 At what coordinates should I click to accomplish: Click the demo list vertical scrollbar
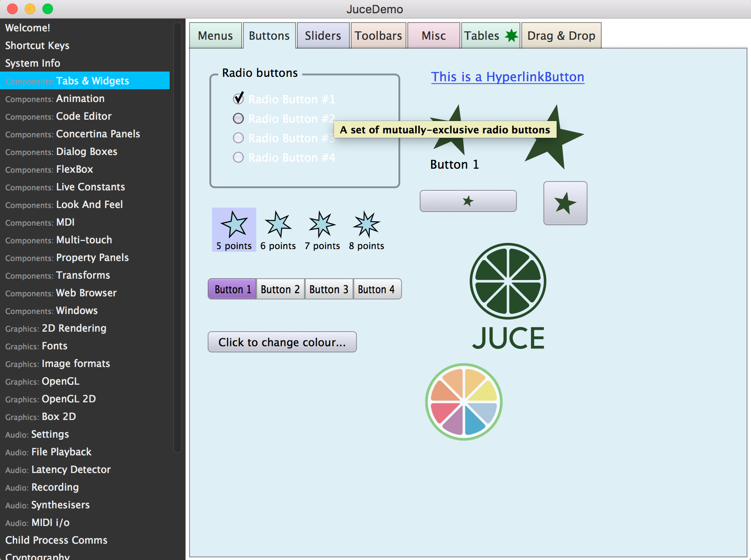[x=178, y=238]
